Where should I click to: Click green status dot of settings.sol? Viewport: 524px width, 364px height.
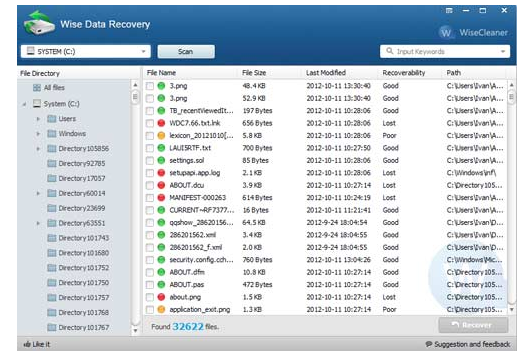click(x=161, y=160)
